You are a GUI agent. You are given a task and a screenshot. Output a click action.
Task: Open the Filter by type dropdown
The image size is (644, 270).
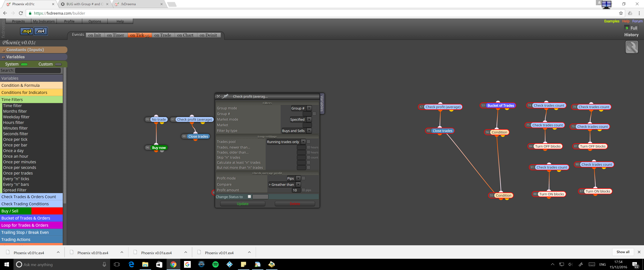click(x=309, y=131)
